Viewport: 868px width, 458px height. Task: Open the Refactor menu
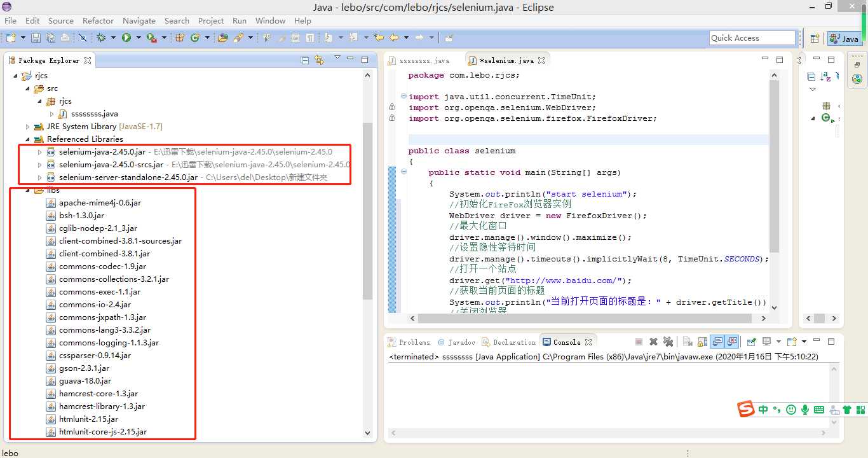(x=98, y=21)
